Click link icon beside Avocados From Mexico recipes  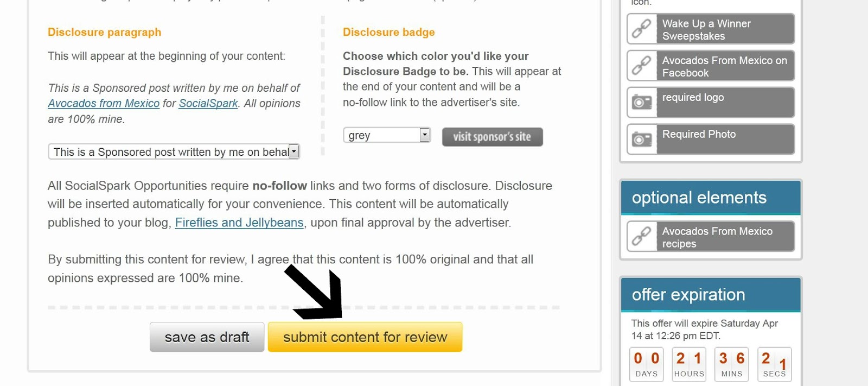pyautogui.click(x=642, y=236)
